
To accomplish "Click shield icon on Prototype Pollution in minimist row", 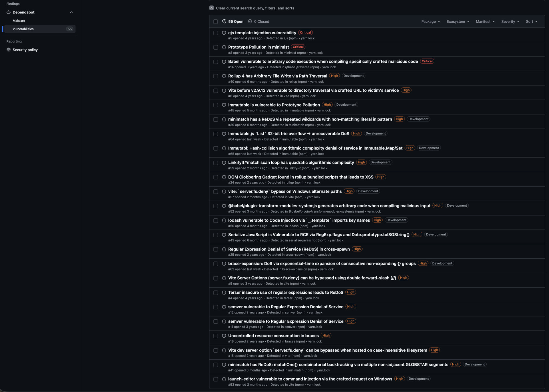I will pyautogui.click(x=224, y=47).
